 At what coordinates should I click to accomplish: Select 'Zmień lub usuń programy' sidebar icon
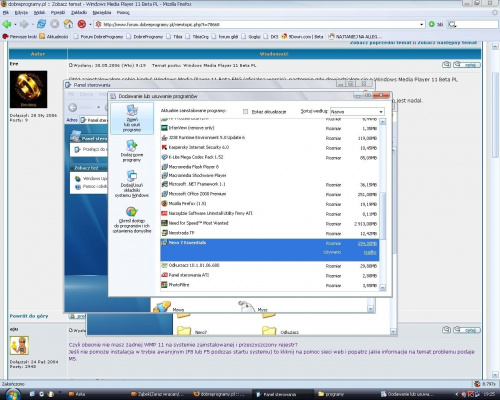point(132,118)
